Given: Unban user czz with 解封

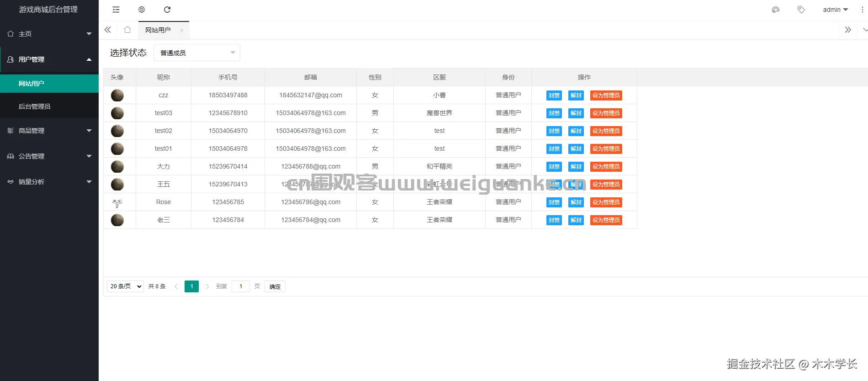Looking at the screenshot, I should [x=576, y=95].
